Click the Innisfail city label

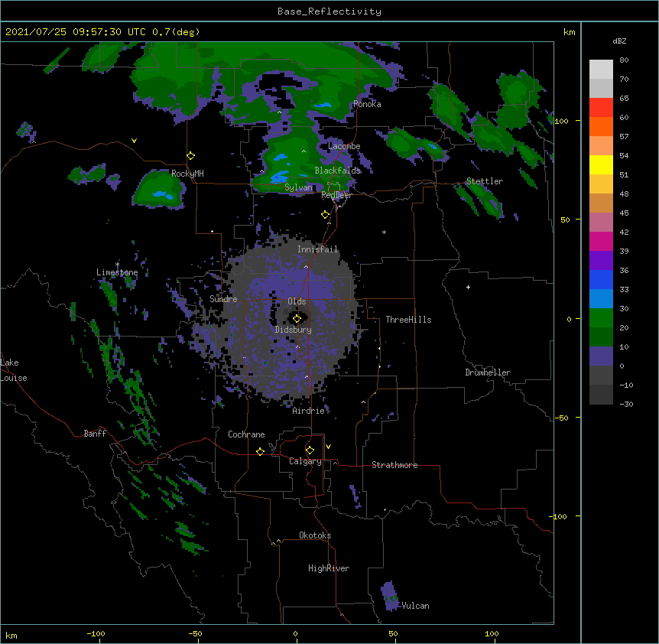pos(317,249)
